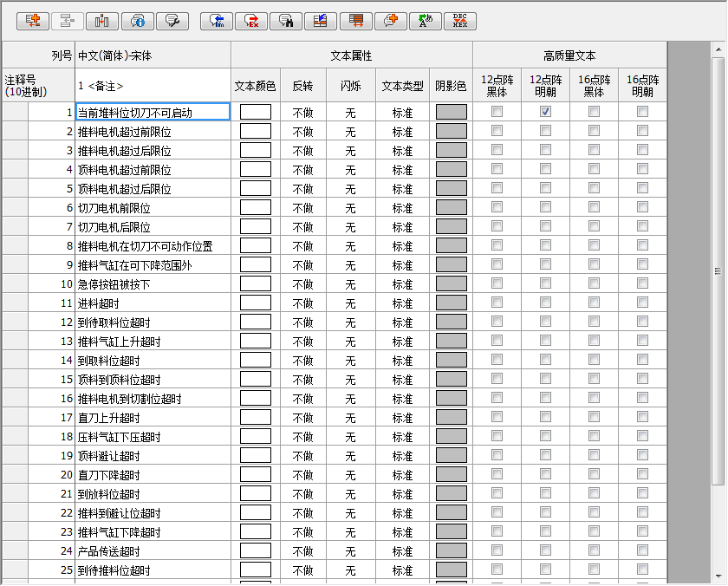Open the 文本类型 cell '标准' in row 3

[402, 151]
